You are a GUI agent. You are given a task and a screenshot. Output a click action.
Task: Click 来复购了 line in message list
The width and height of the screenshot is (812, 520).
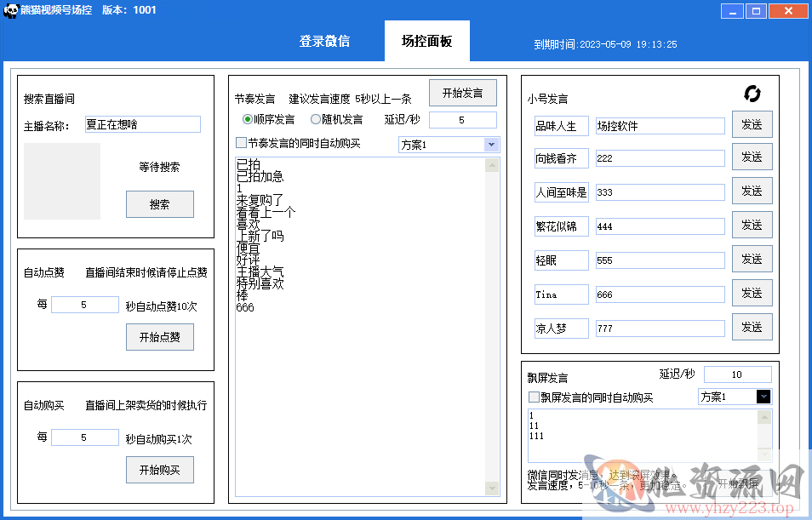[260, 201]
